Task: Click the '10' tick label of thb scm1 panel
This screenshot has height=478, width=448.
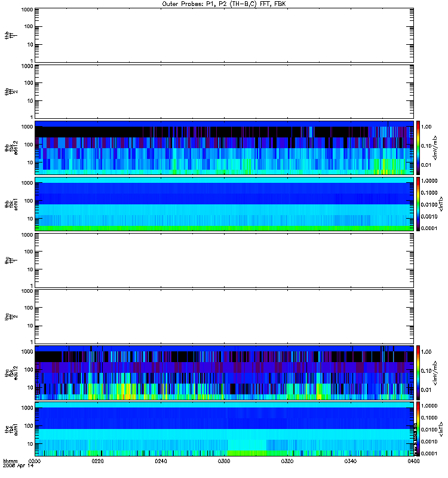Action: pyautogui.click(x=30, y=219)
